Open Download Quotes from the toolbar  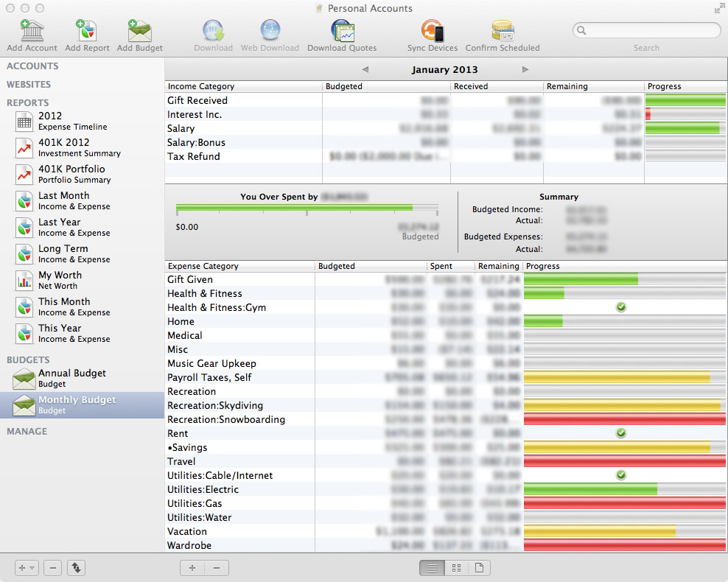[x=342, y=32]
